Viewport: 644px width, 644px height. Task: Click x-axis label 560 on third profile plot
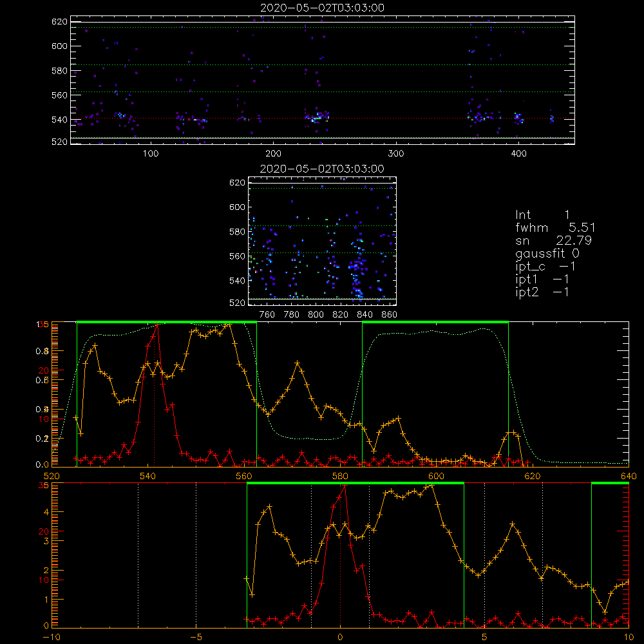click(x=244, y=476)
